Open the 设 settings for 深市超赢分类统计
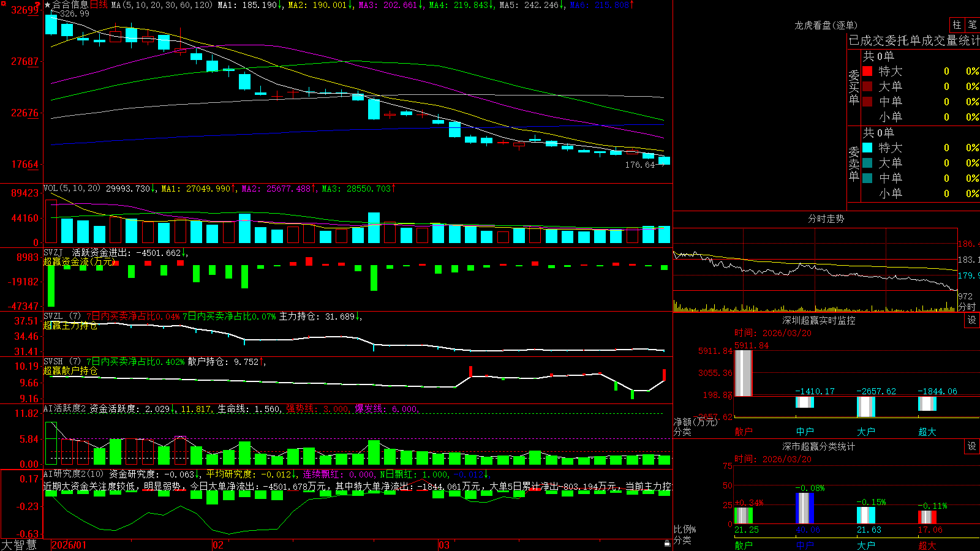980x551 pixels. click(972, 446)
